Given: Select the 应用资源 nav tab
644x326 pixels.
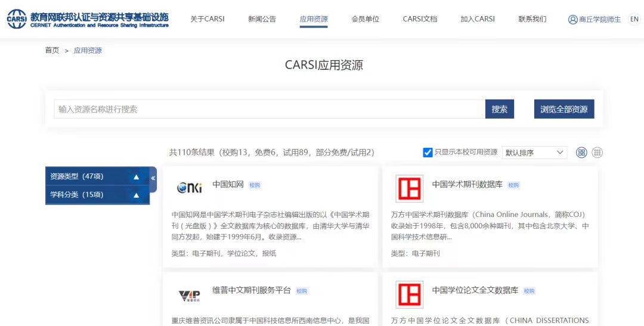Looking at the screenshot, I should 314,19.
